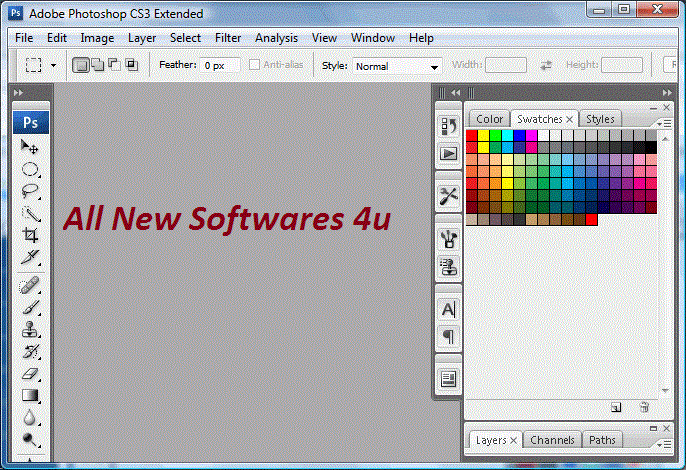Open the Style dropdown showing Normal
This screenshot has width=686, height=470.
click(x=397, y=67)
